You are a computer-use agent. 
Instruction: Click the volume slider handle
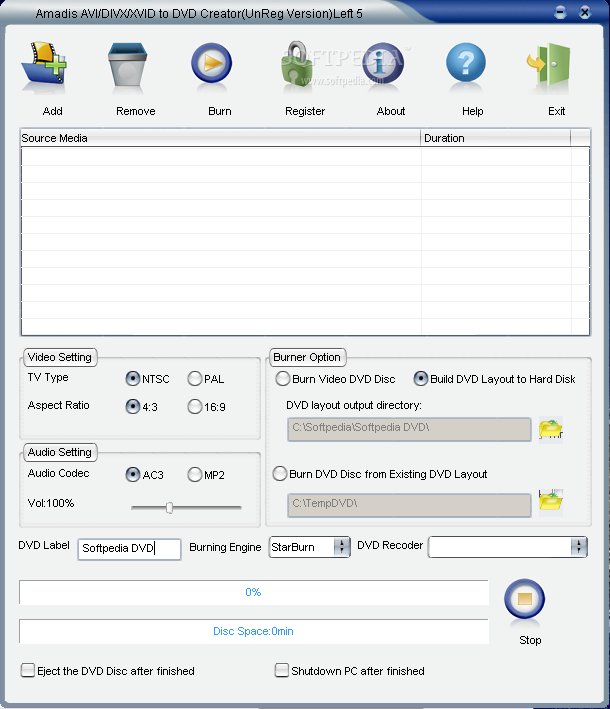[x=170, y=507]
